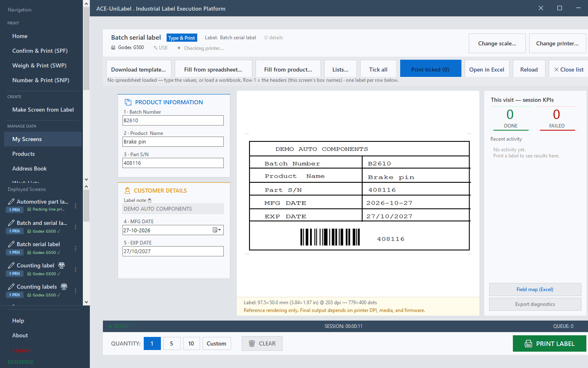Open the pencil icon beside Automotive part label
The height and width of the screenshot is (368, 588).
(11, 202)
